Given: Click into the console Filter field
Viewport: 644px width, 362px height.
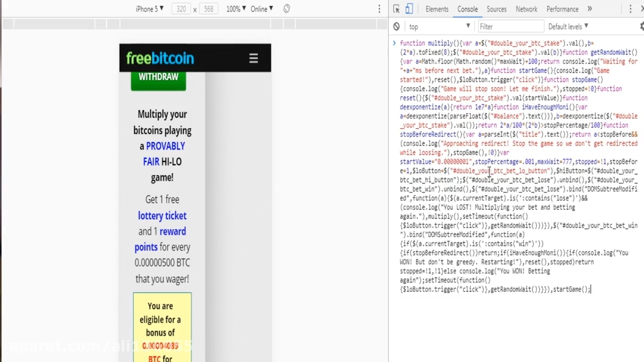Looking at the screenshot, I should point(509,27).
